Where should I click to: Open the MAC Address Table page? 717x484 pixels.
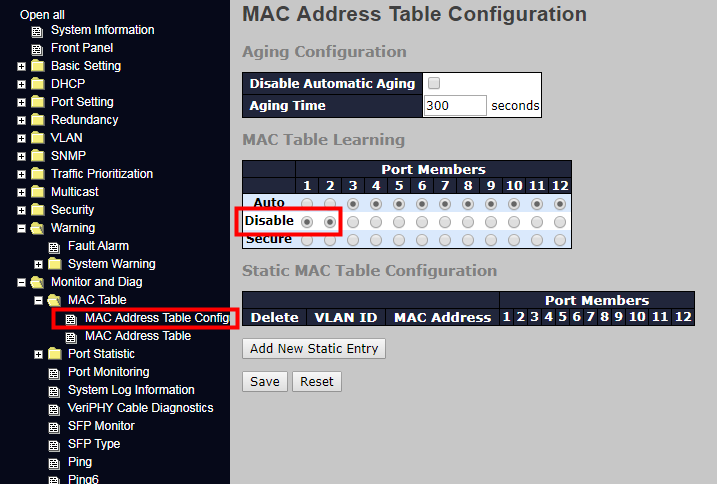click(x=138, y=336)
